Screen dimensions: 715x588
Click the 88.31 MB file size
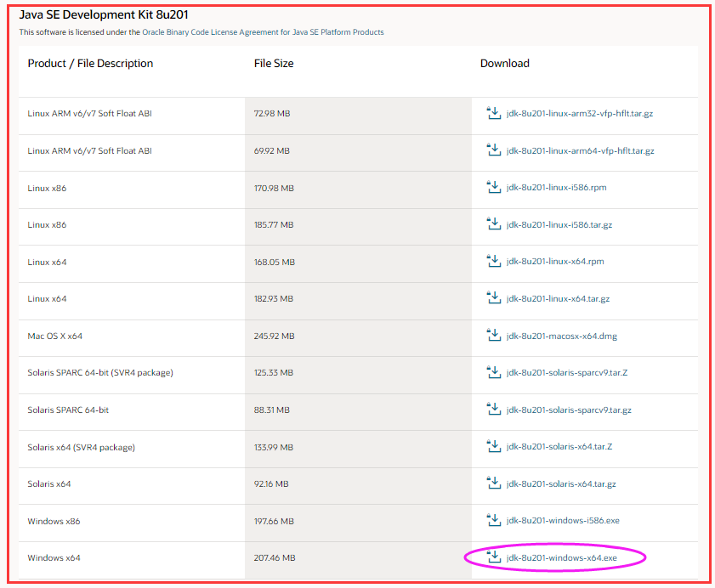tap(272, 410)
